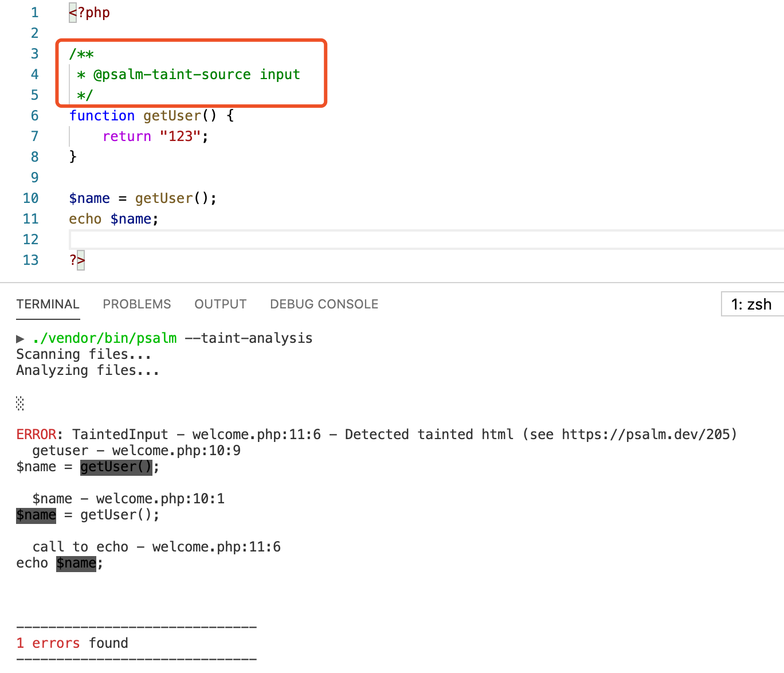Image resolution: width=784 pixels, height=673 pixels.
Task: Click 'function getUser()' declaration on line 6
Action: 143,116
